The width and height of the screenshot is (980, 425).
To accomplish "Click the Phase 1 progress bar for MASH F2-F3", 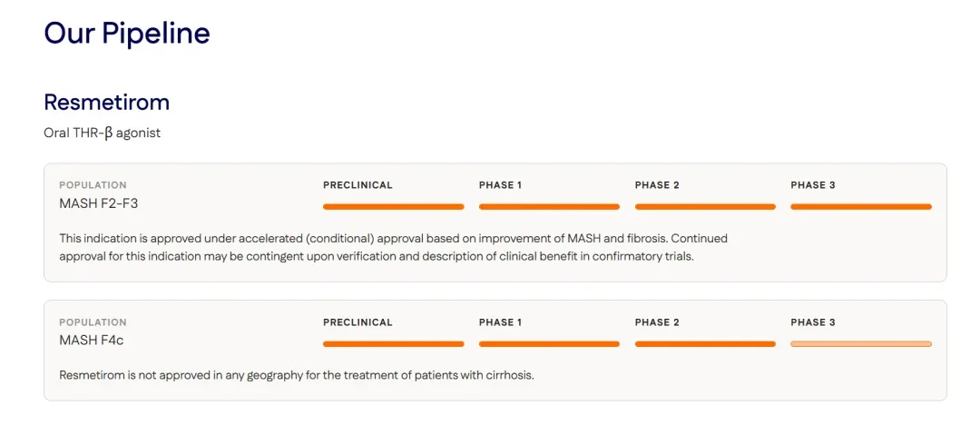I will (549, 206).
